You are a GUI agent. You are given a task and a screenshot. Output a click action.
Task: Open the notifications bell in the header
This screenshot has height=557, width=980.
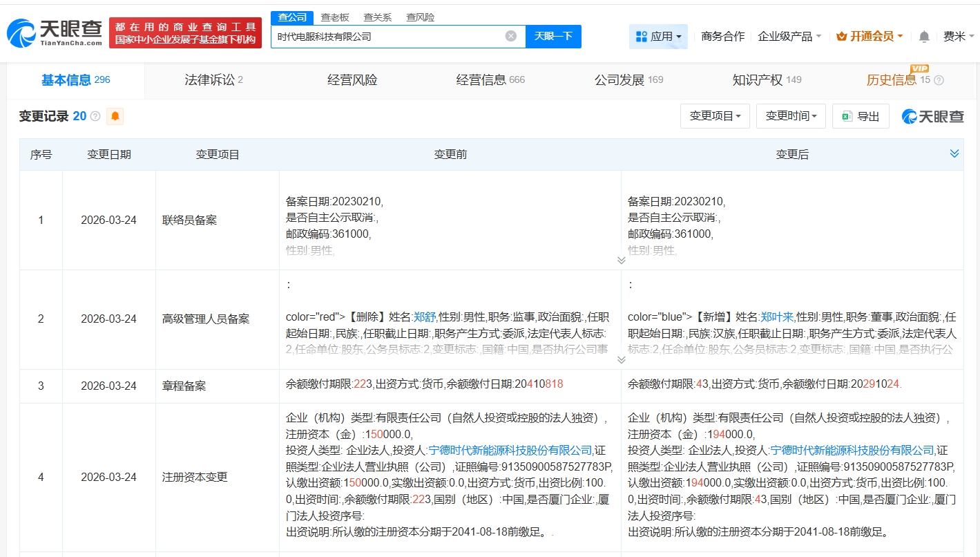tap(924, 37)
